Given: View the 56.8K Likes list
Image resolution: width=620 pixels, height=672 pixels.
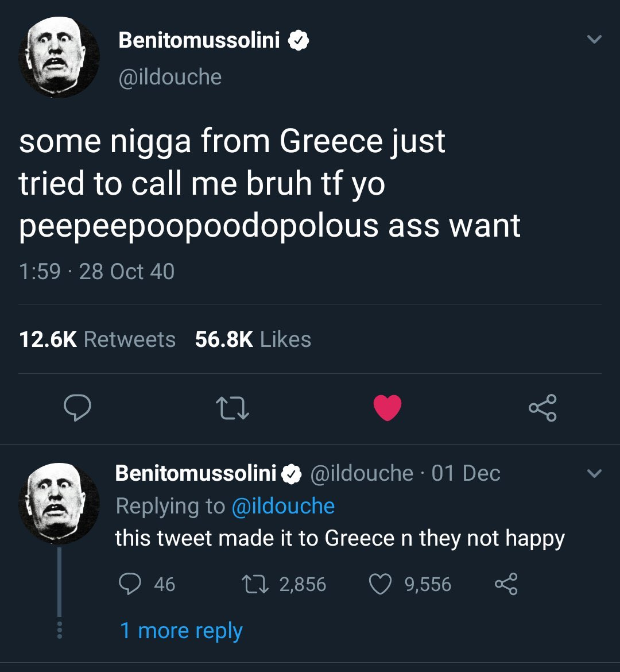Looking at the screenshot, I should [253, 339].
